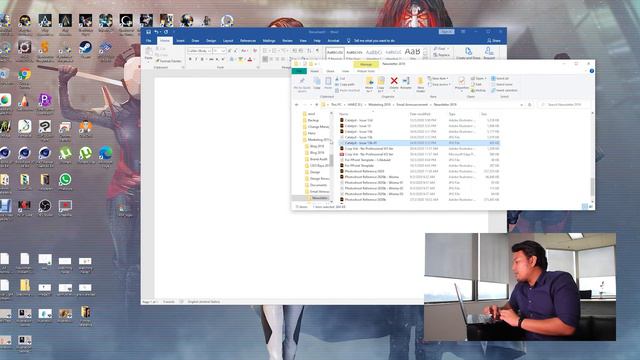Open Explorer Share tab
Image resolution: width=640 pixels, height=360 pixels.
(330, 71)
